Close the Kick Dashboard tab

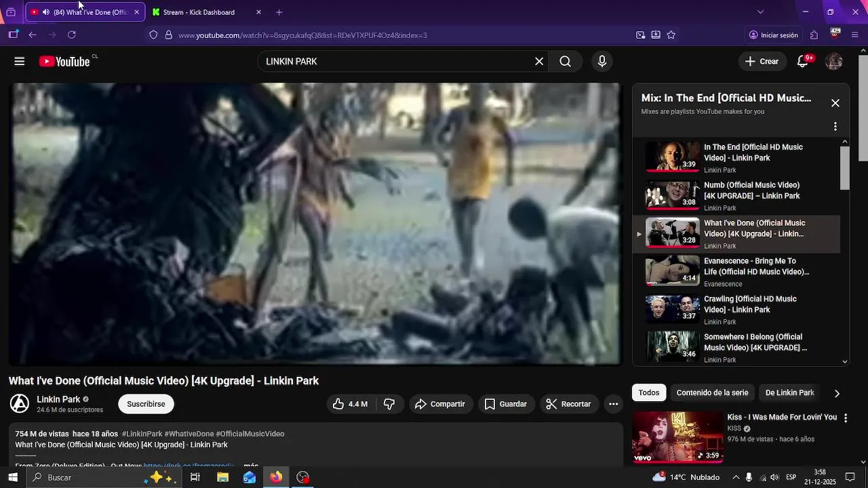click(x=258, y=12)
